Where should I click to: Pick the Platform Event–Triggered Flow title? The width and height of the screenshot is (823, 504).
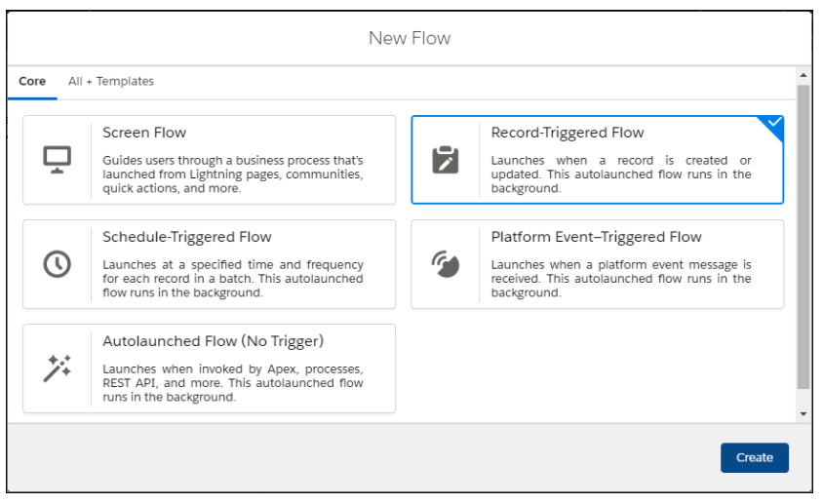(x=596, y=237)
